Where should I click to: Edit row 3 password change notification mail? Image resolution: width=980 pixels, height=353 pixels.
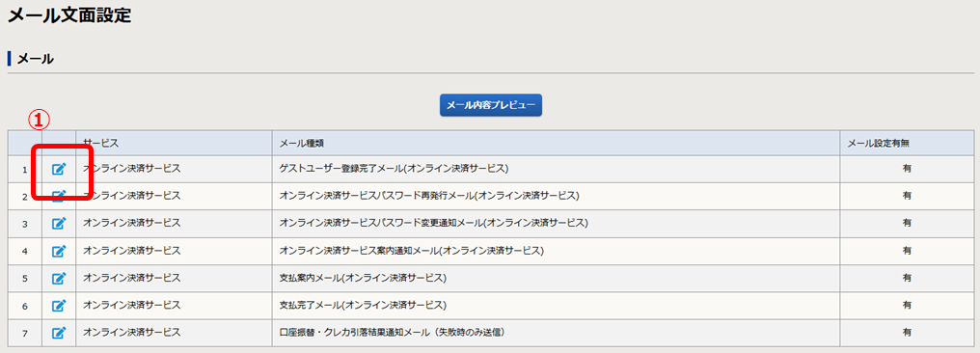point(59,224)
